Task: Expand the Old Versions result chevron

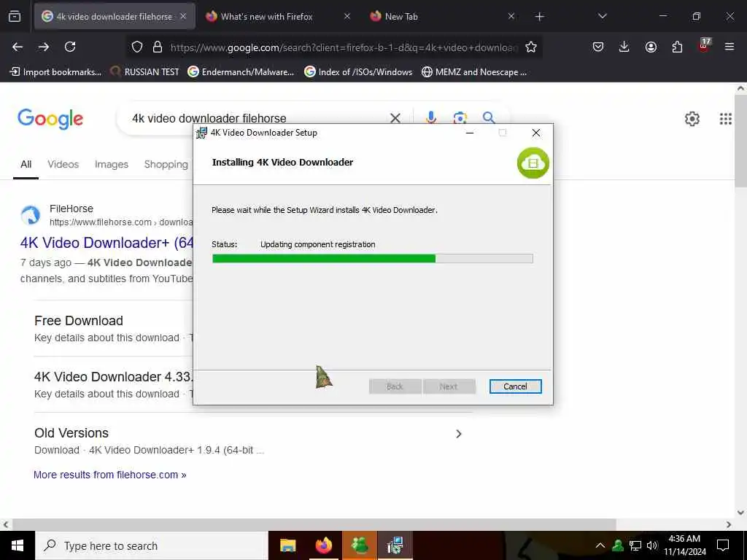Action: click(458, 434)
